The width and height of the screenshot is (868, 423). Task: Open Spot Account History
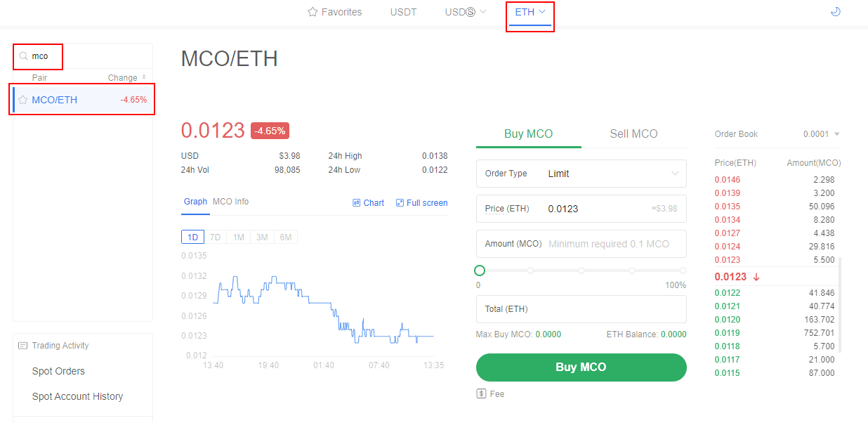coord(77,396)
